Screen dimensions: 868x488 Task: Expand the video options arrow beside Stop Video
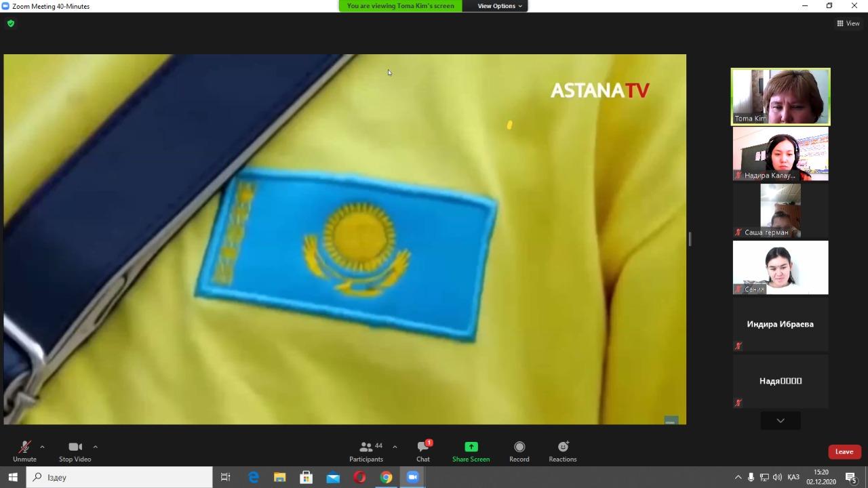tap(95, 447)
